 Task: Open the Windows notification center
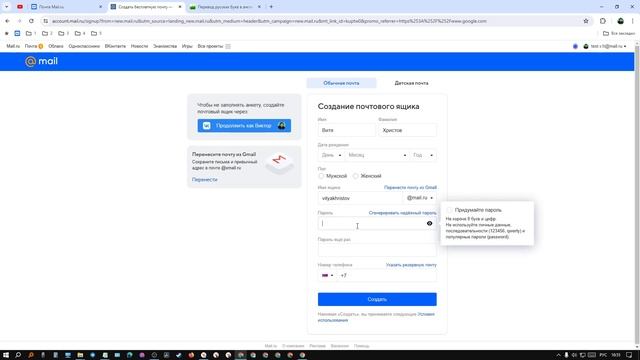[629, 355]
